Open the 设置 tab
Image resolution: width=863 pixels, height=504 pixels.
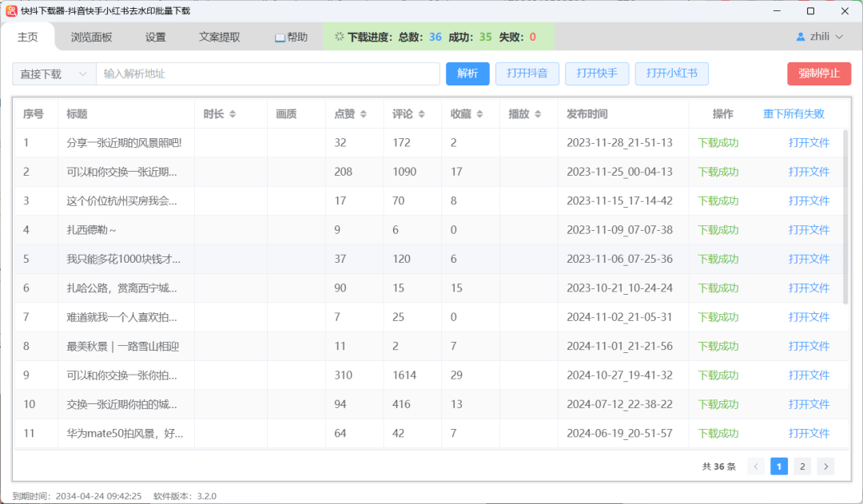click(156, 37)
